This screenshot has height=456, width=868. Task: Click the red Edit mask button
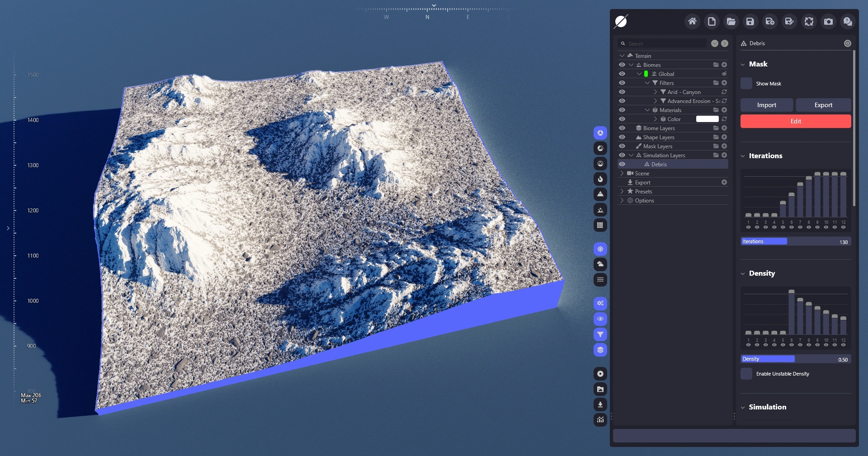[795, 121]
